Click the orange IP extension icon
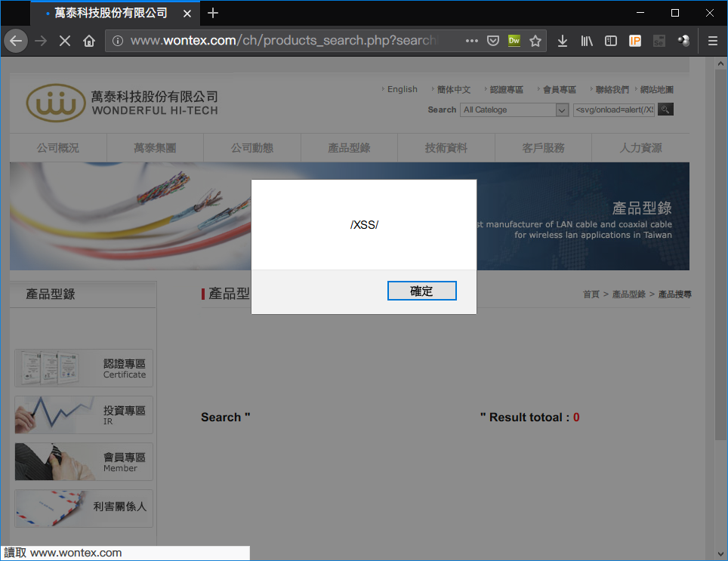 (634, 41)
